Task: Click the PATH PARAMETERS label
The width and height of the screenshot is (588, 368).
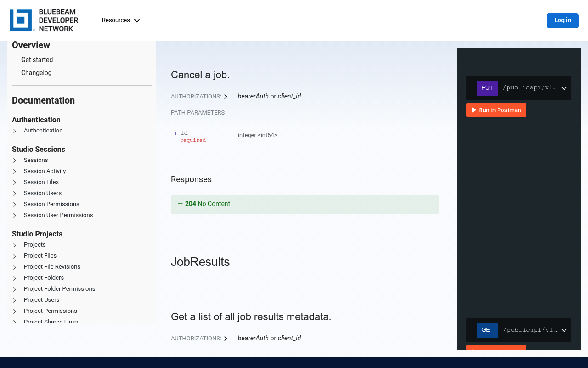Action: (x=198, y=113)
